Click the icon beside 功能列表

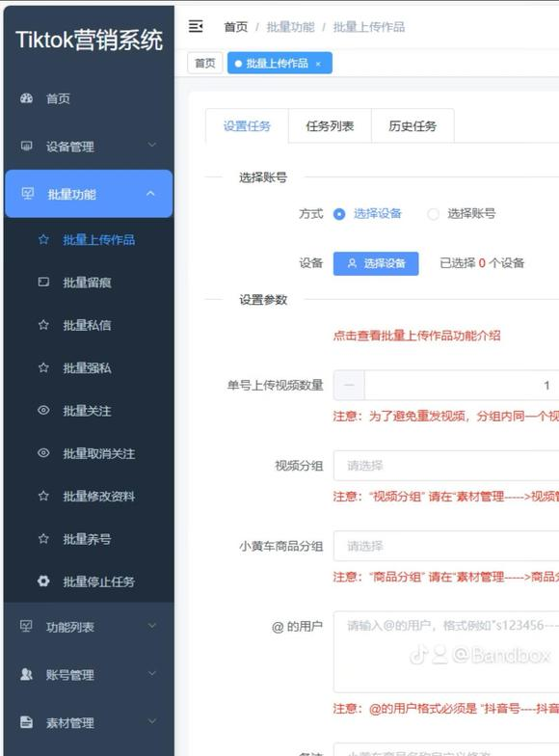pos(26,627)
